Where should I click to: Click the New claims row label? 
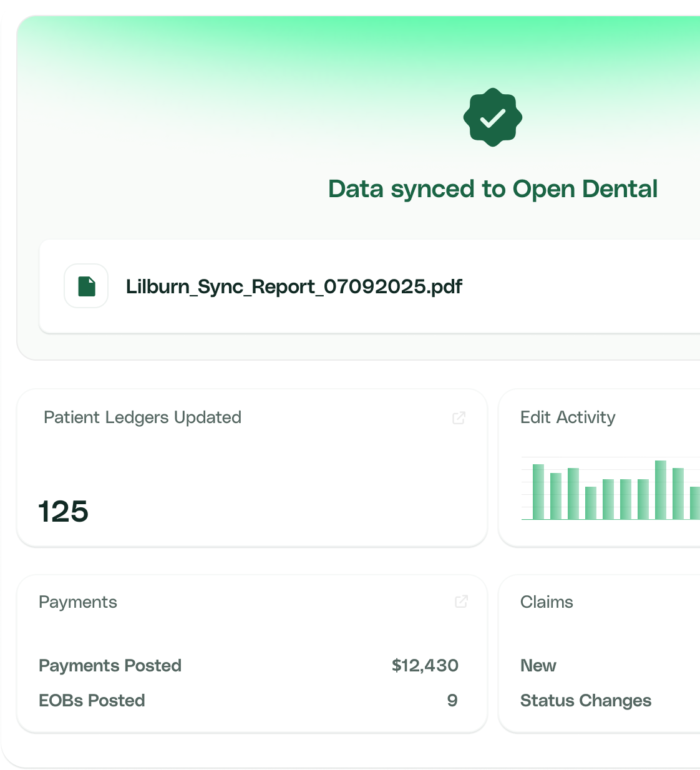click(x=538, y=666)
